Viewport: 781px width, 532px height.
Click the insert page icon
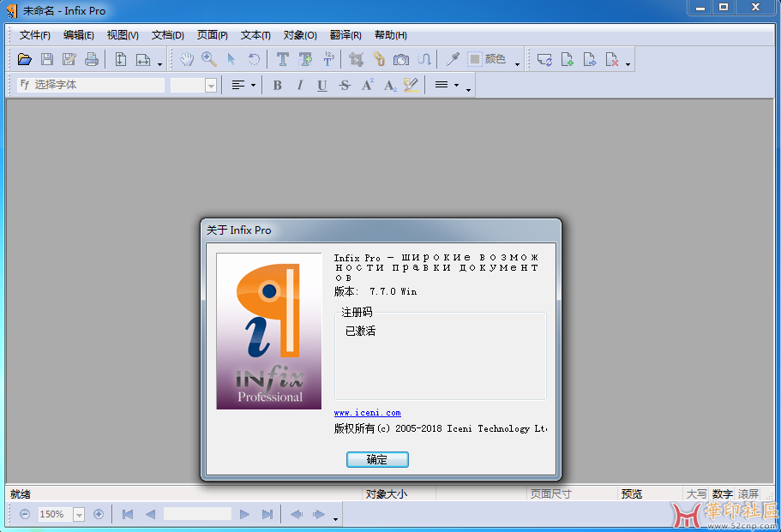[x=568, y=60]
